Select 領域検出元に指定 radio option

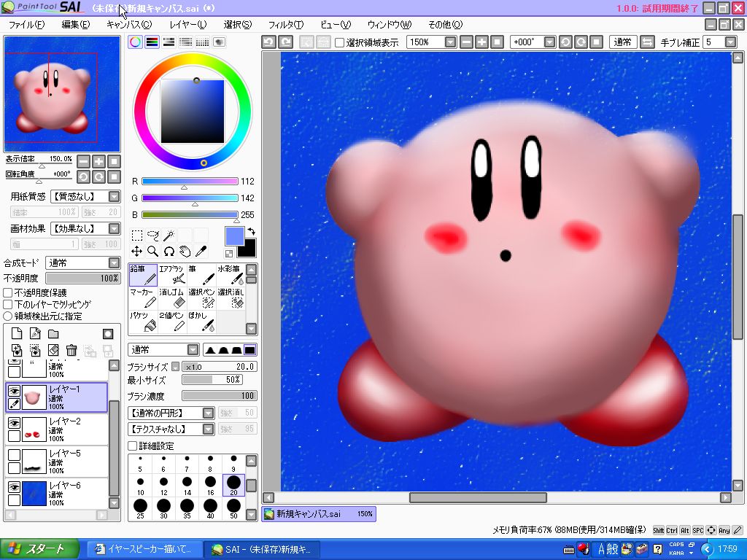(8, 316)
